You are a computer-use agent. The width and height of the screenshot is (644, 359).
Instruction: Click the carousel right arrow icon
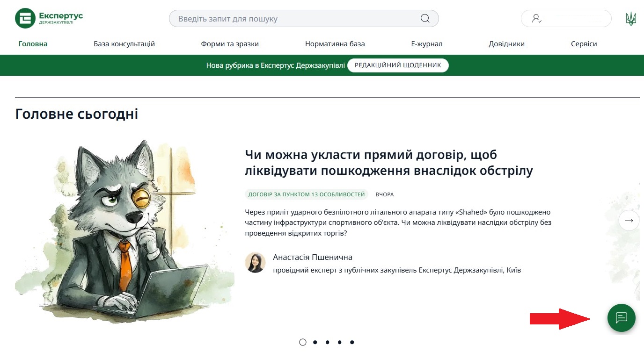(x=629, y=220)
